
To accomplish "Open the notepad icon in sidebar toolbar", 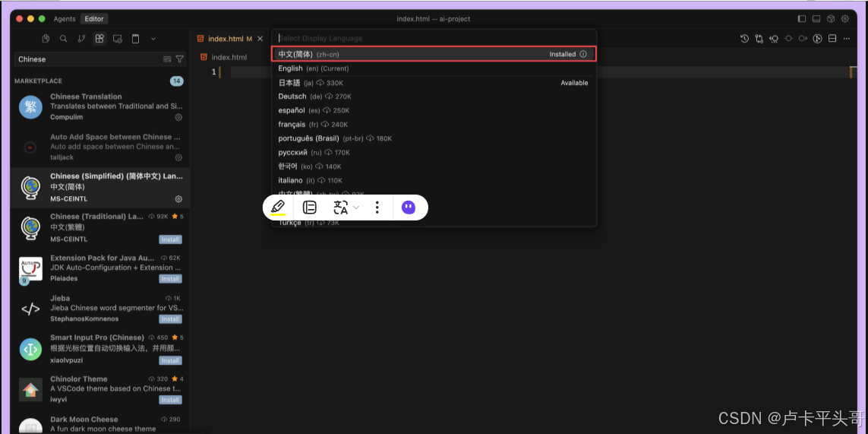I will tap(135, 39).
